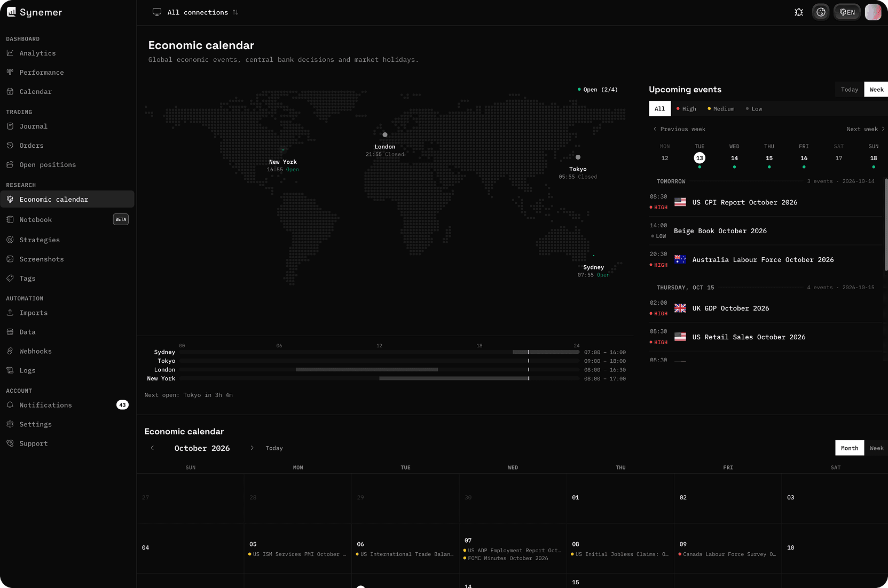Open the EN language selector
Viewport: 888px width, 588px height.
(x=847, y=12)
